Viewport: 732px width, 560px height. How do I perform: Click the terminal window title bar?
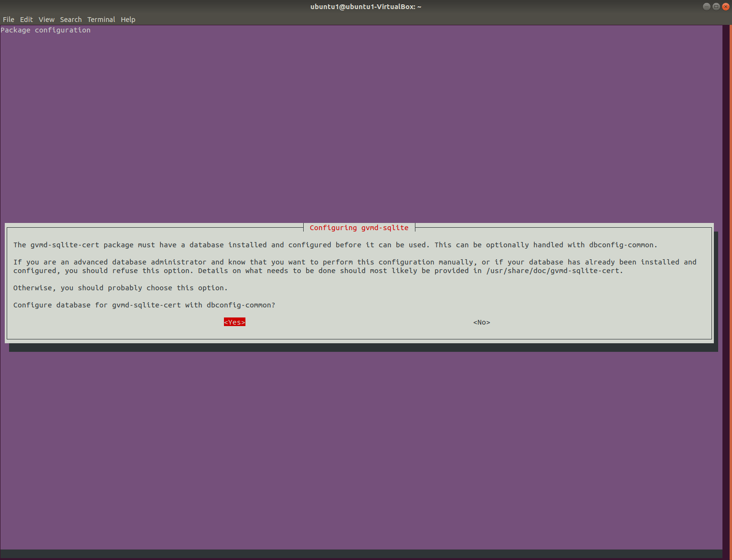tap(366, 7)
